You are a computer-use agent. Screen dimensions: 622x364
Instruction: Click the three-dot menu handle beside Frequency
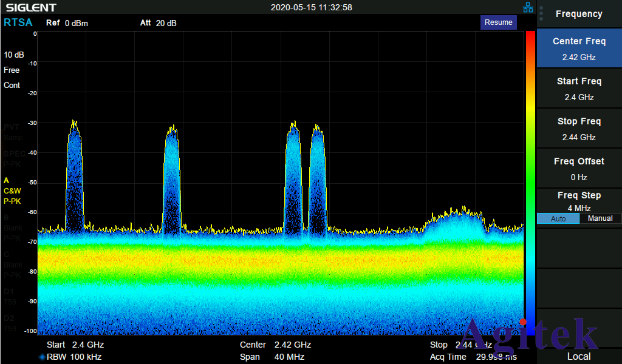coord(541,14)
